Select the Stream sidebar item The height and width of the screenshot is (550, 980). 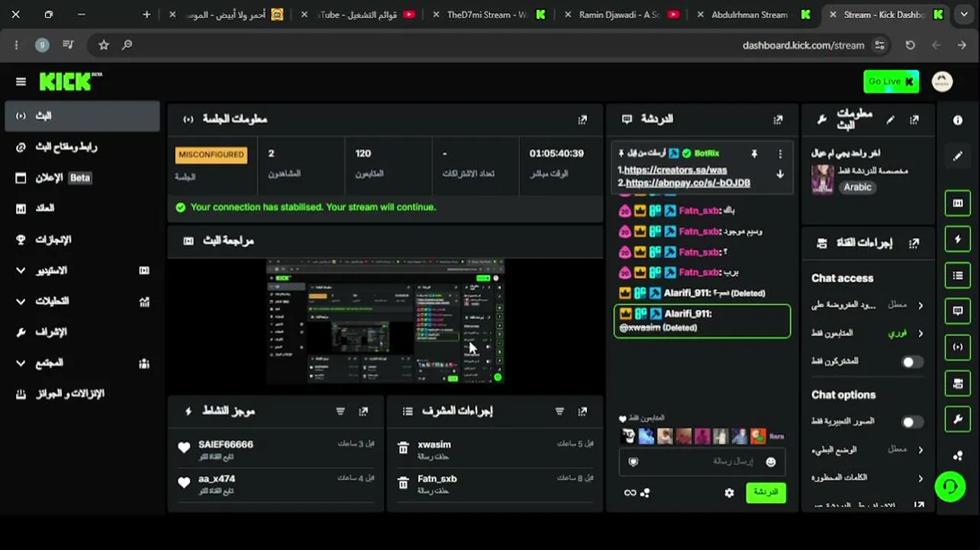[82, 116]
